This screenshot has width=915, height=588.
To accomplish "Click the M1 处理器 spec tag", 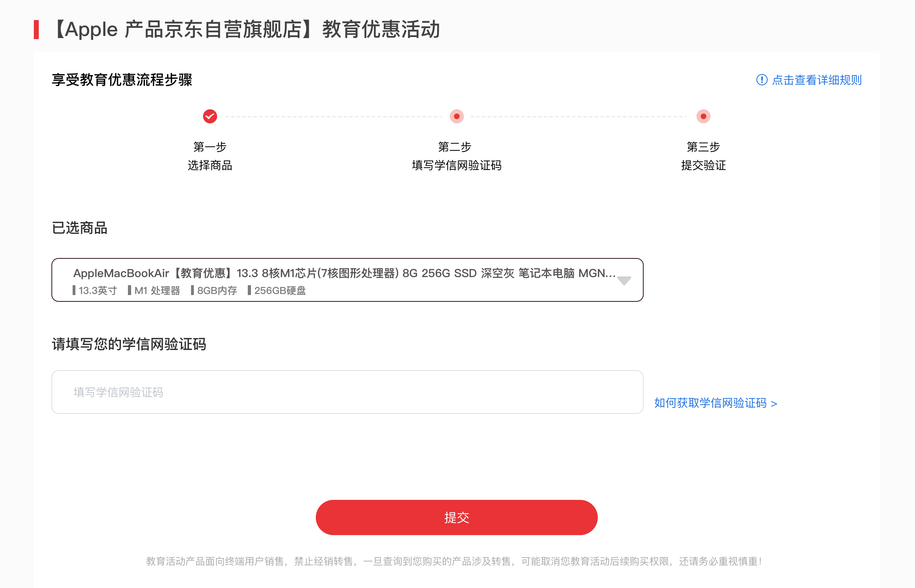I will (x=154, y=290).
